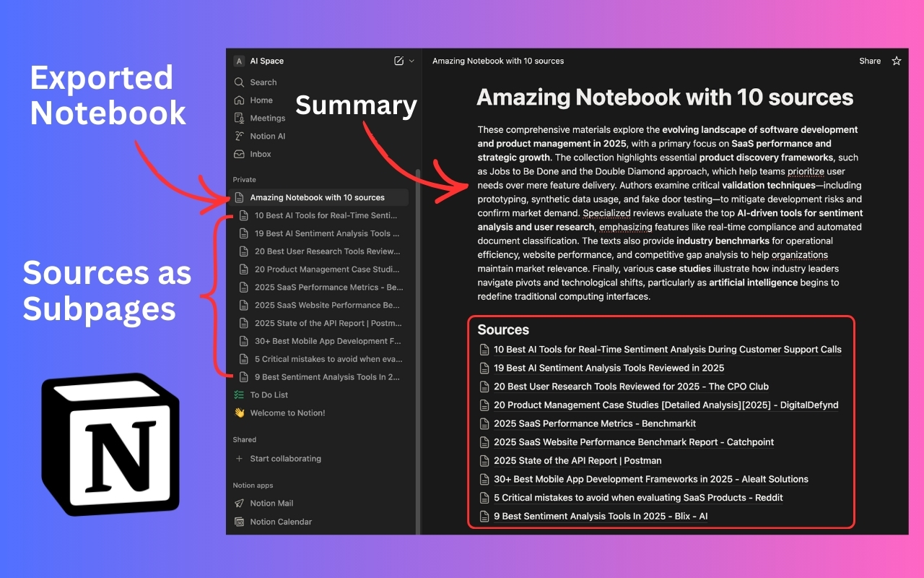Image resolution: width=924 pixels, height=578 pixels.
Task: Click the sidebar scrollbar
Action: point(419,275)
